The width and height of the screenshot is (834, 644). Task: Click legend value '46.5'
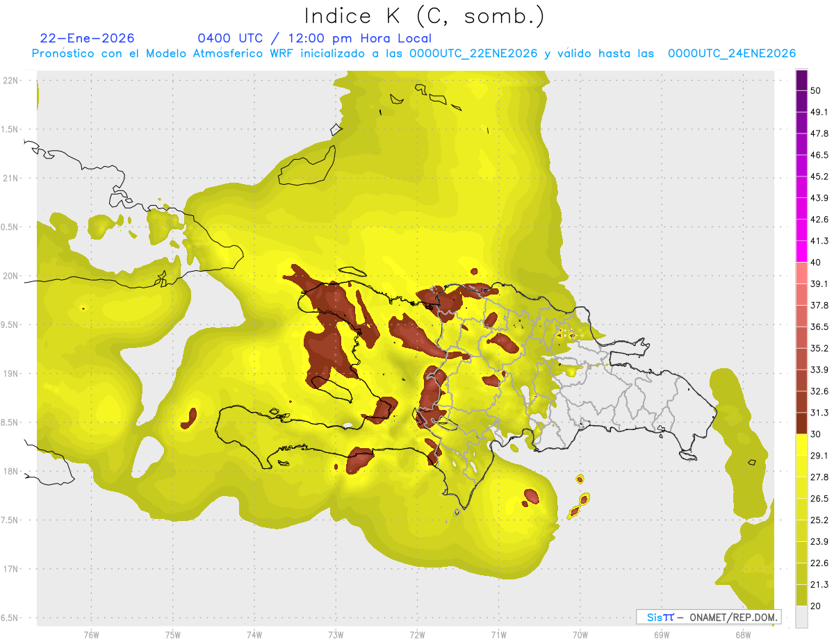(819, 155)
